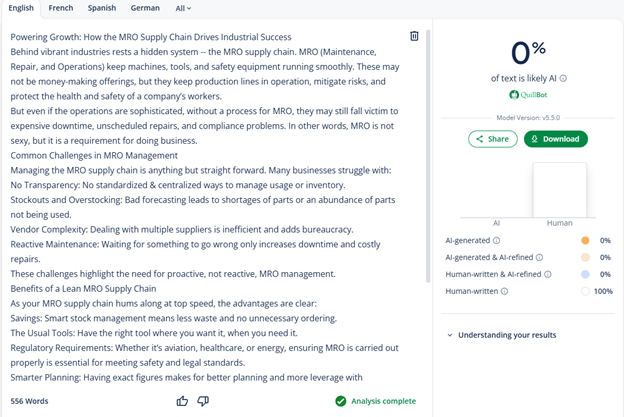The width and height of the screenshot is (624, 417).
Task: Click the Share button
Action: [x=492, y=139]
